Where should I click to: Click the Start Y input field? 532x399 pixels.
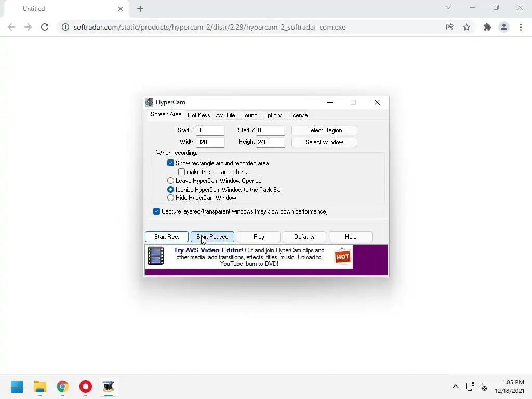[270, 130]
